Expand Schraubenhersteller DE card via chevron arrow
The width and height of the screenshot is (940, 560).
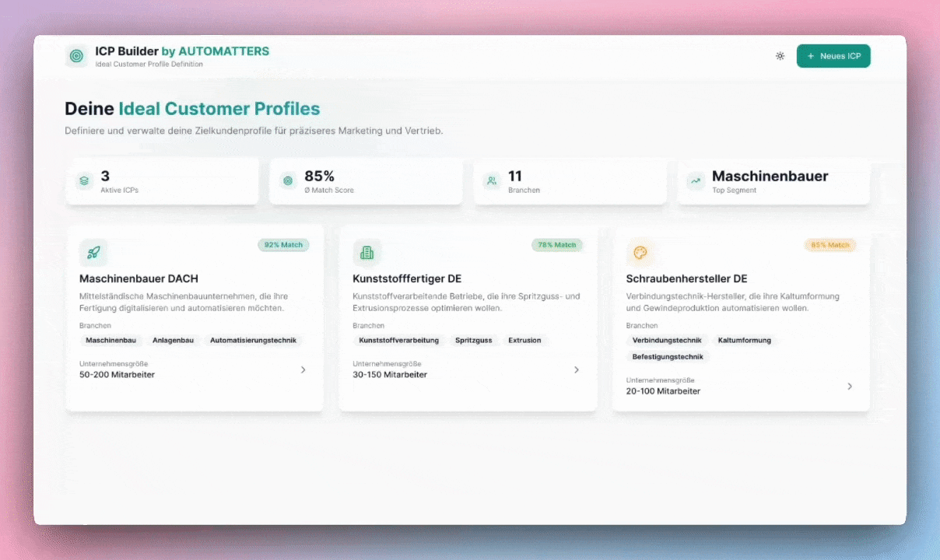pyautogui.click(x=850, y=386)
